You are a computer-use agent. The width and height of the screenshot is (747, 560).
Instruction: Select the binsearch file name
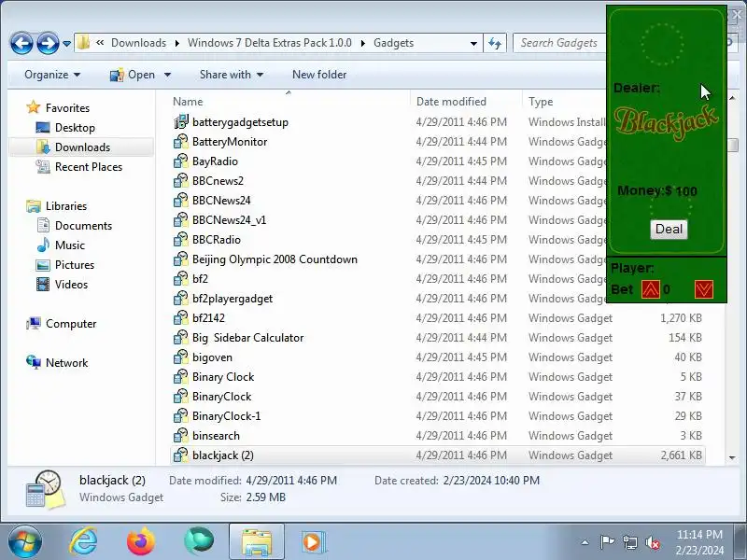[x=216, y=436]
